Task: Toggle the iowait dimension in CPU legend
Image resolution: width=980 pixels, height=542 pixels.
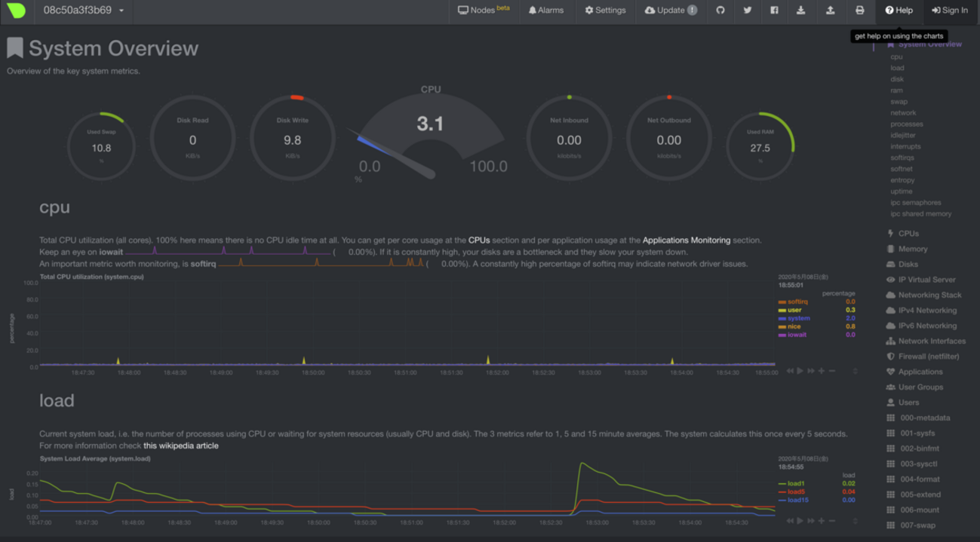Action: click(x=797, y=335)
